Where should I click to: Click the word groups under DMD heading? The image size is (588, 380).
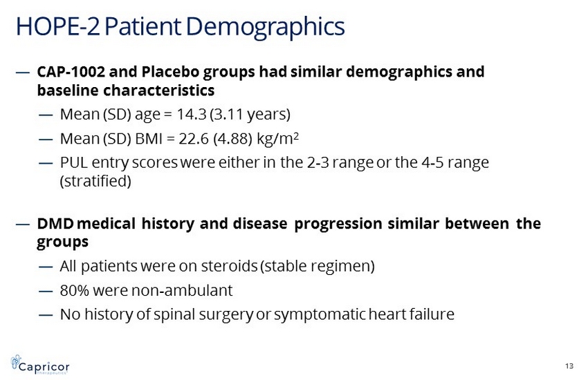(x=62, y=243)
